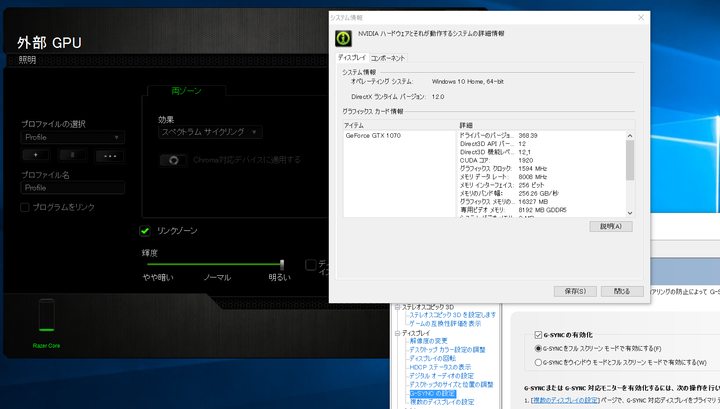Click the 閉じる button
The width and height of the screenshot is (720, 409).
[622, 291]
